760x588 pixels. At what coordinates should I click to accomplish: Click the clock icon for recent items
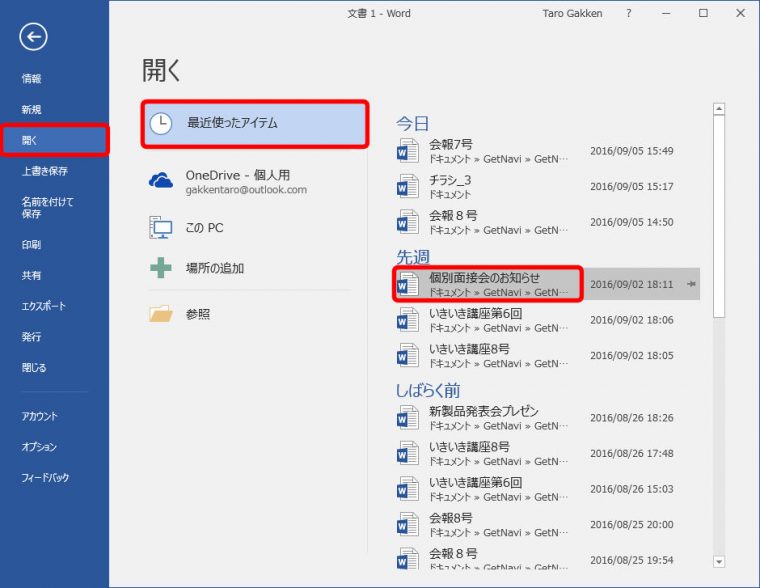[160, 123]
